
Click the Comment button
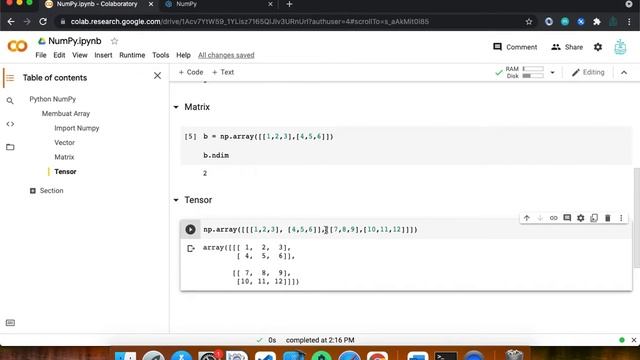point(515,47)
